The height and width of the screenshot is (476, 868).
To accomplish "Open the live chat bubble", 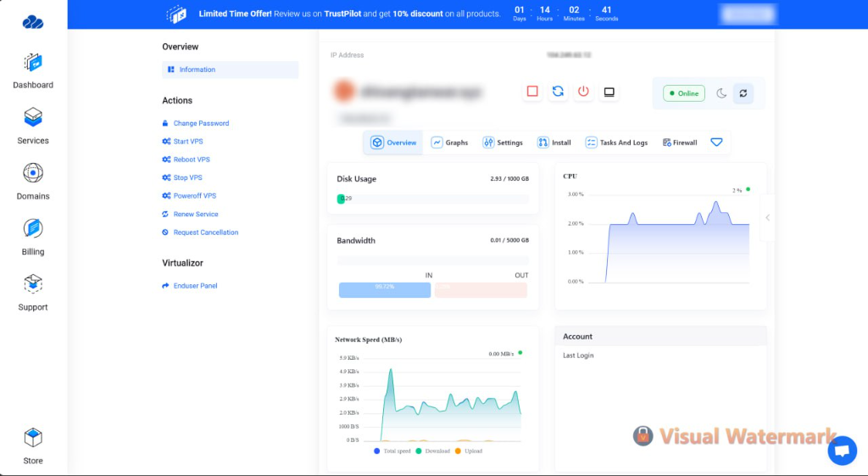I will pos(842,450).
